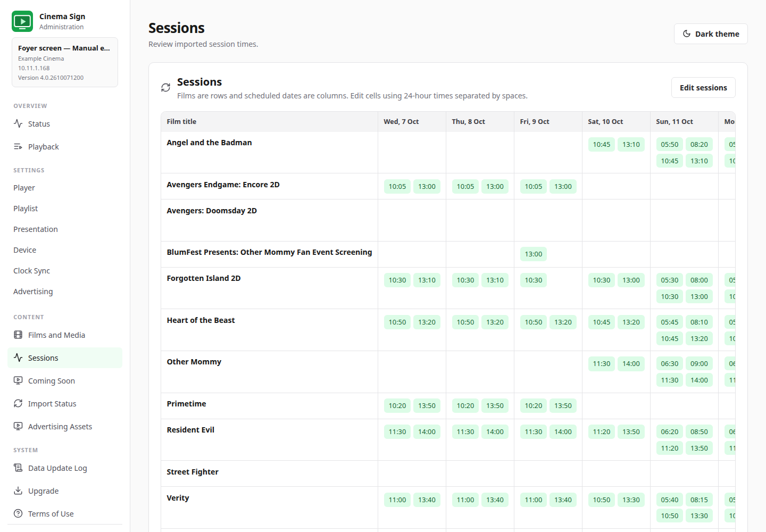The image size is (766, 532).
Task: Click Forgotten Island 2D 10:30 Friday session
Action: pyautogui.click(x=534, y=280)
